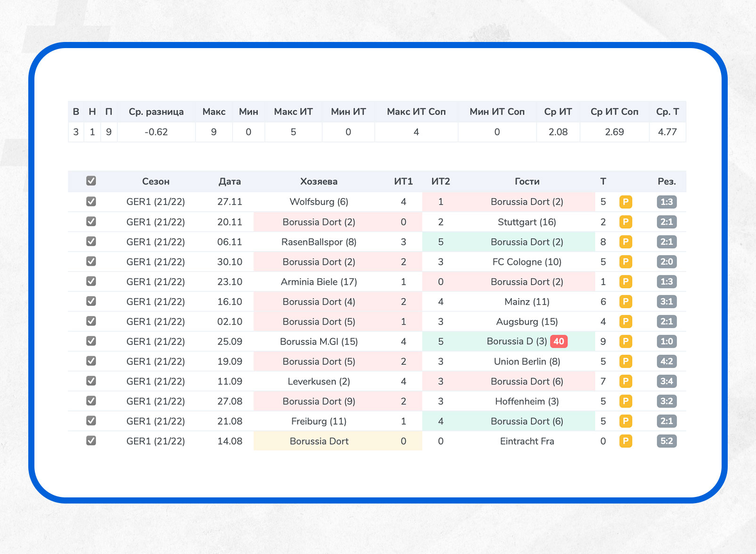Uncheck the 14.08 Eintracht Fra match checkbox
The height and width of the screenshot is (554, 756).
91,441
